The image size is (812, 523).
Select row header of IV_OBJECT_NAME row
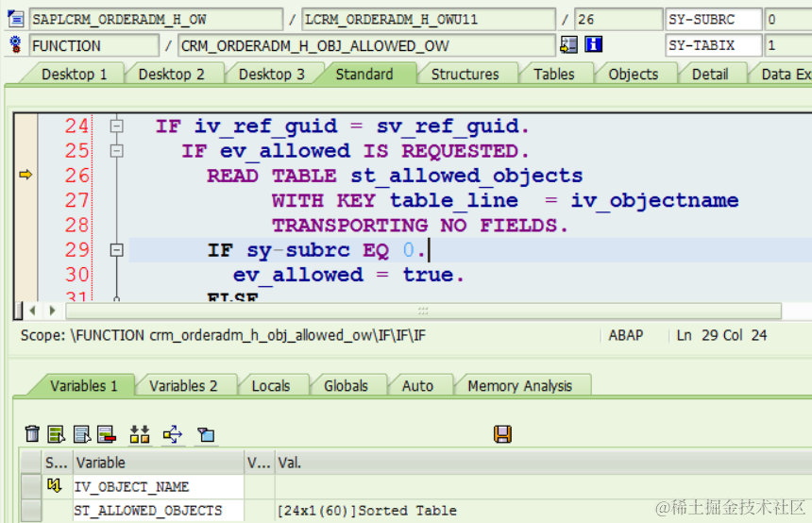tap(31, 487)
